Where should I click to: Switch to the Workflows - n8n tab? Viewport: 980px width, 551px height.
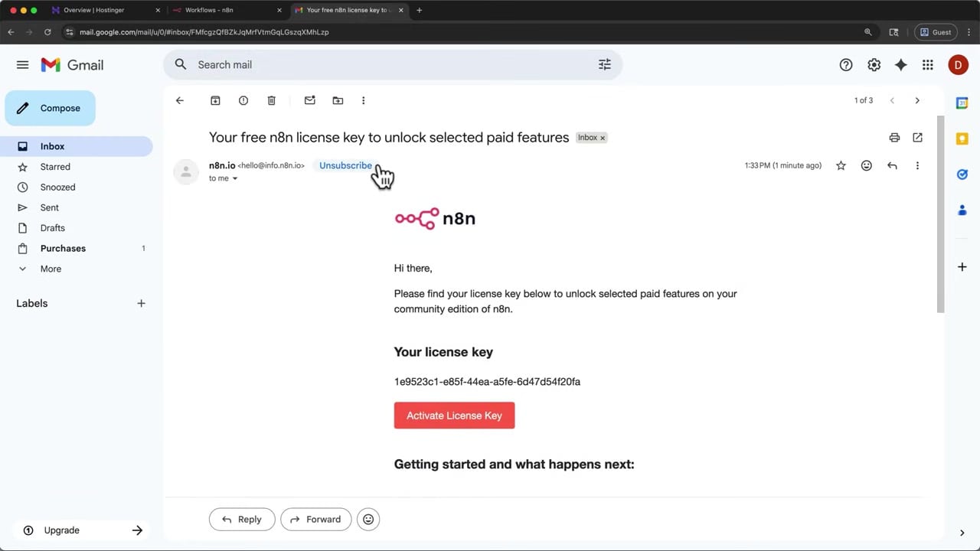(226, 10)
